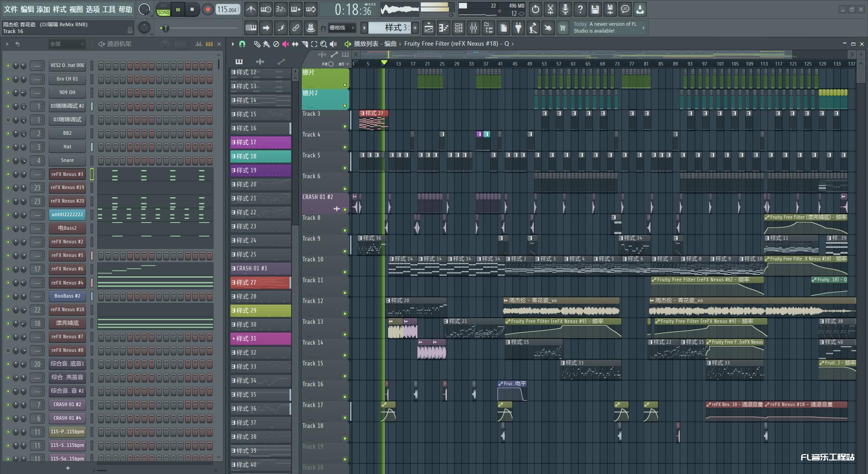Click the render/export audio icon

(610, 9)
